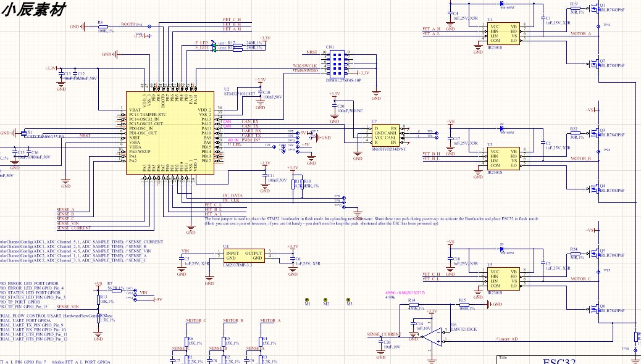This screenshot has height=364, width=641.
Task: Click the UART_TX net label
Action: coord(251,135)
